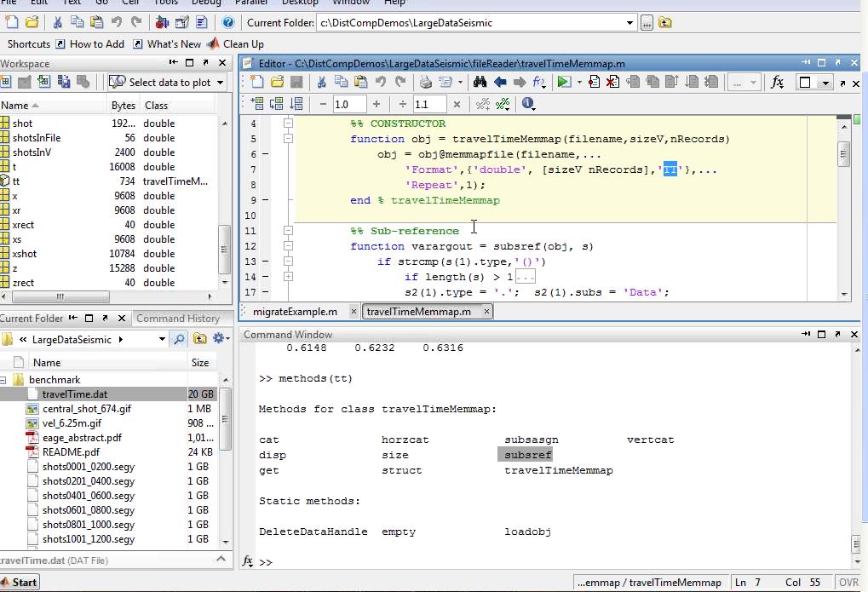Click the Workspace horizontal scrollbar thumb
The image size is (868, 592).
click(60, 296)
